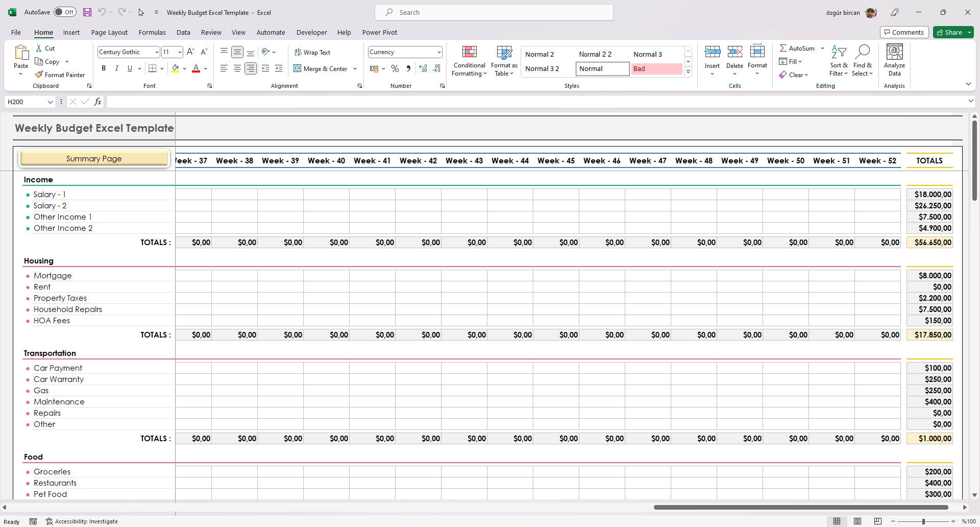Click the Analyze Data icon
The image size is (980, 527).
894,52
